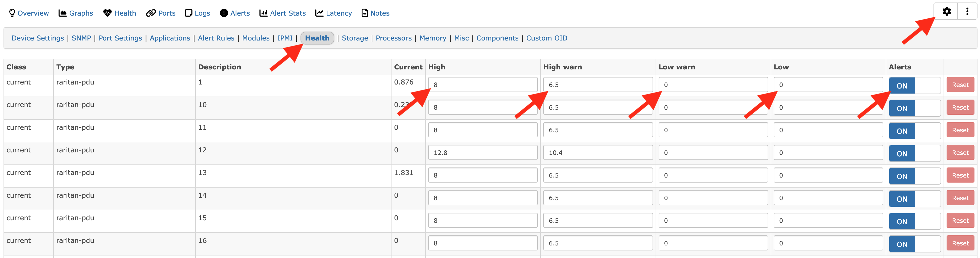Open the Memory section
The width and height of the screenshot is (980, 258).
click(433, 38)
